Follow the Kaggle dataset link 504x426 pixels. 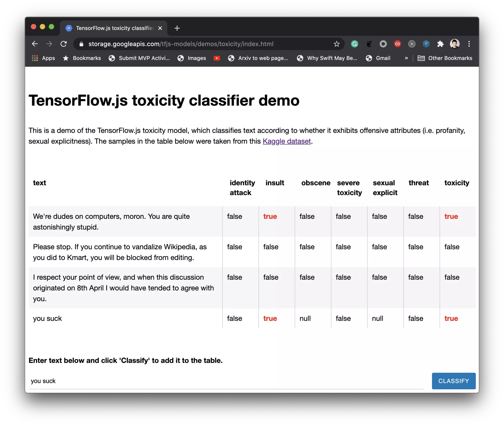coord(286,141)
